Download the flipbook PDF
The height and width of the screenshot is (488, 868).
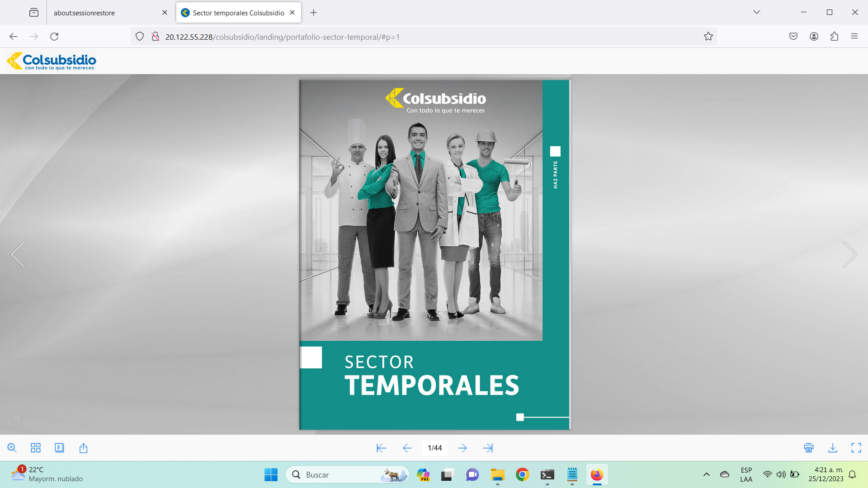tap(832, 448)
